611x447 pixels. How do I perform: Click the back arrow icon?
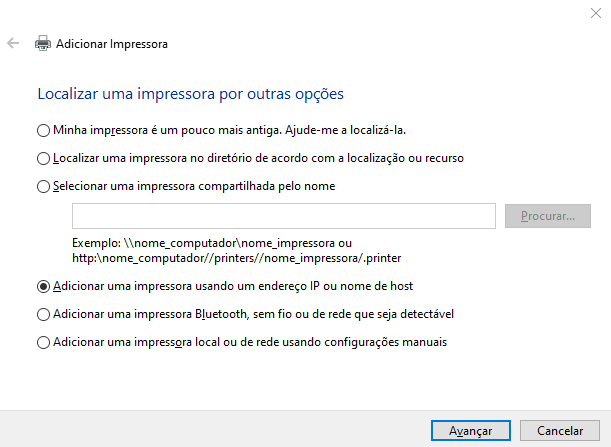[13, 44]
